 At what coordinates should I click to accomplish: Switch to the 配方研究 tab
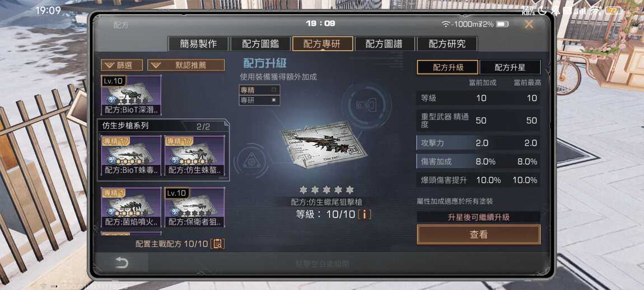[447, 44]
